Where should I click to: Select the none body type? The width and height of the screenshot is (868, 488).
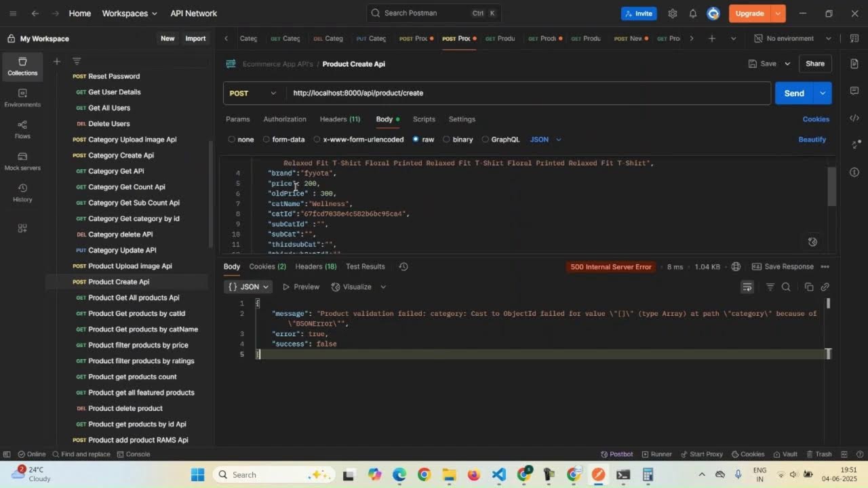(241, 140)
